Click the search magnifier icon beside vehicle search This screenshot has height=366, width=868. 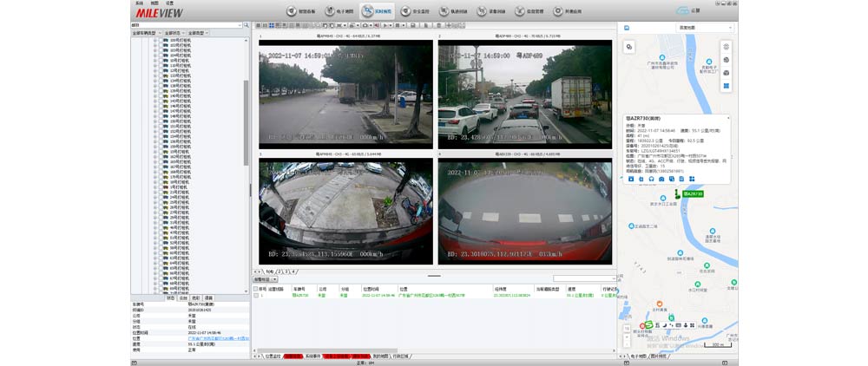tap(245, 25)
